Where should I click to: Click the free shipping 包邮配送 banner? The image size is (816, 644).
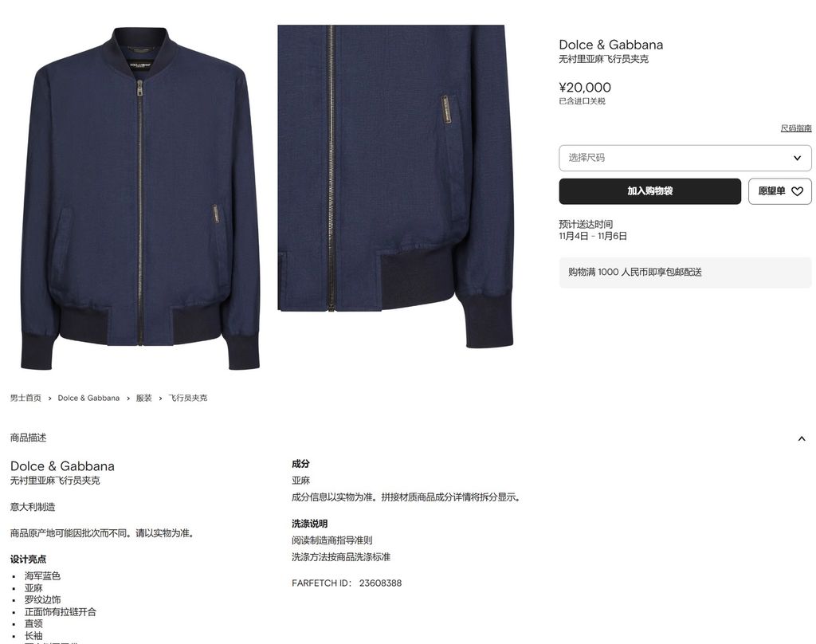685,273
